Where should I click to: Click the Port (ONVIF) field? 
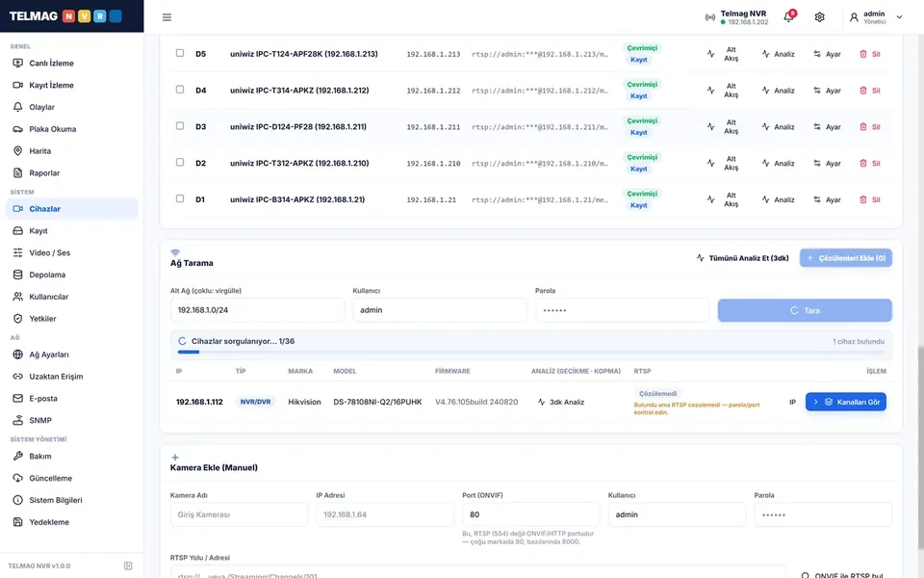pyautogui.click(x=531, y=514)
